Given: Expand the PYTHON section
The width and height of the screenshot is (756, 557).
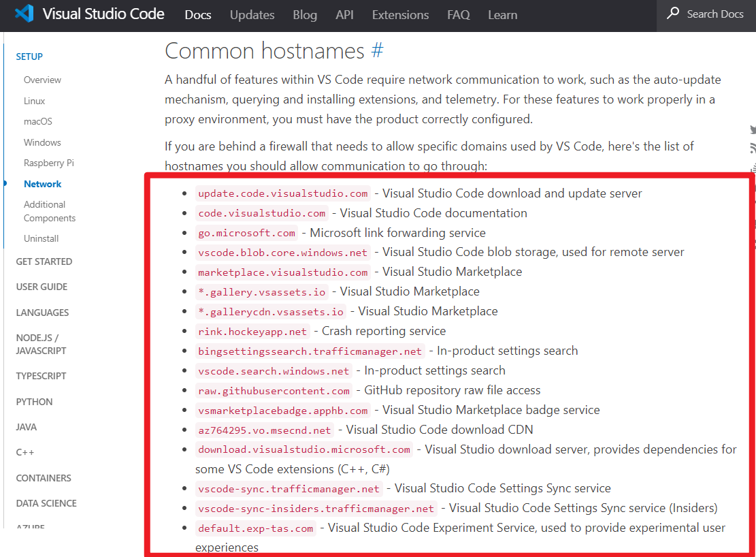Looking at the screenshot, I should coord(34,402).
